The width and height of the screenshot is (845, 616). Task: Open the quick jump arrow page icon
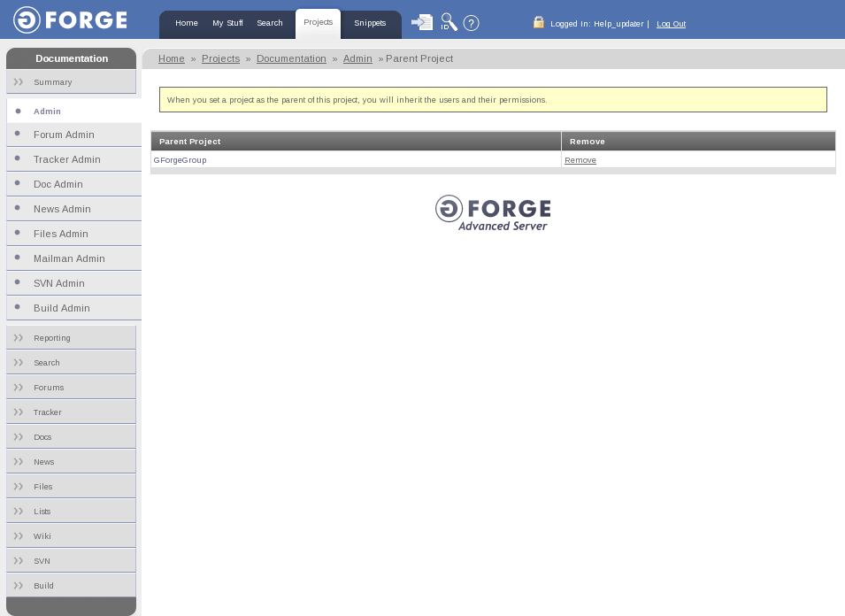click(x=422, y=23)
